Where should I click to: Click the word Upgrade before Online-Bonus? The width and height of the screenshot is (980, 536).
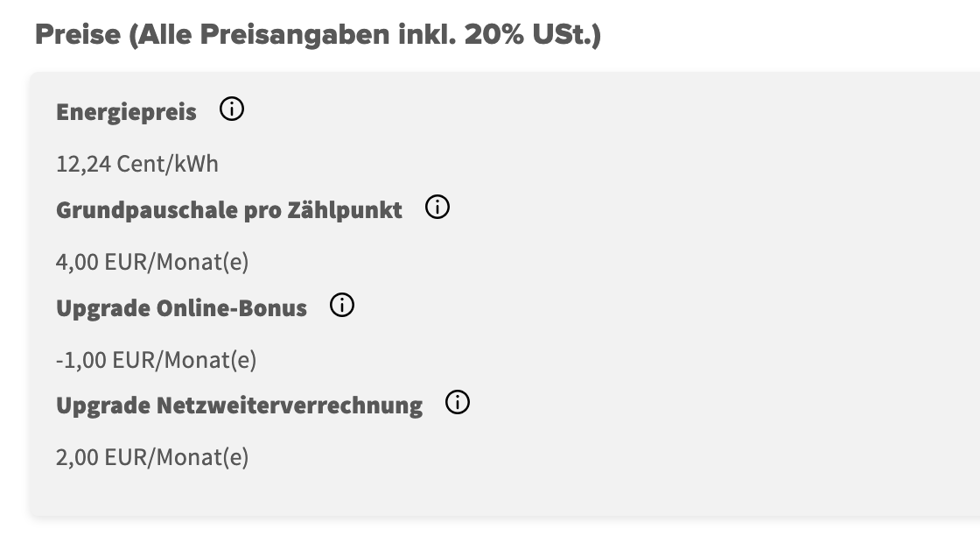coord(101,308)
